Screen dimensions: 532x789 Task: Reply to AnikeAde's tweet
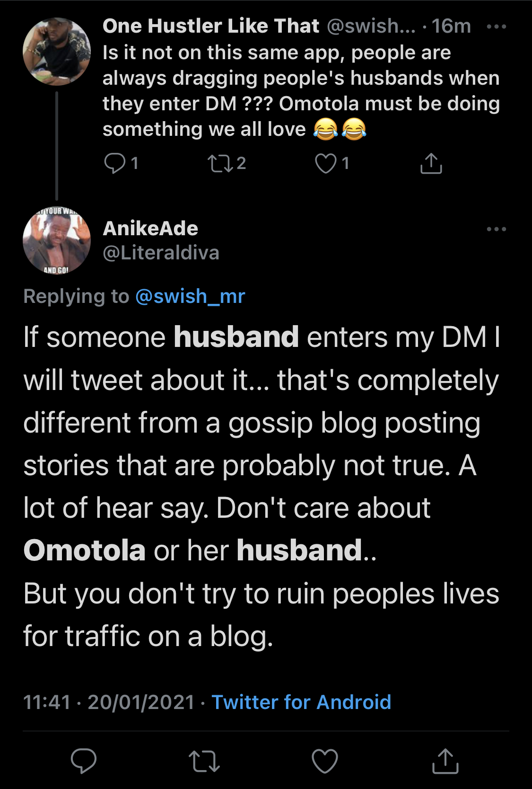pyautogui.click(x=84, y=761)
